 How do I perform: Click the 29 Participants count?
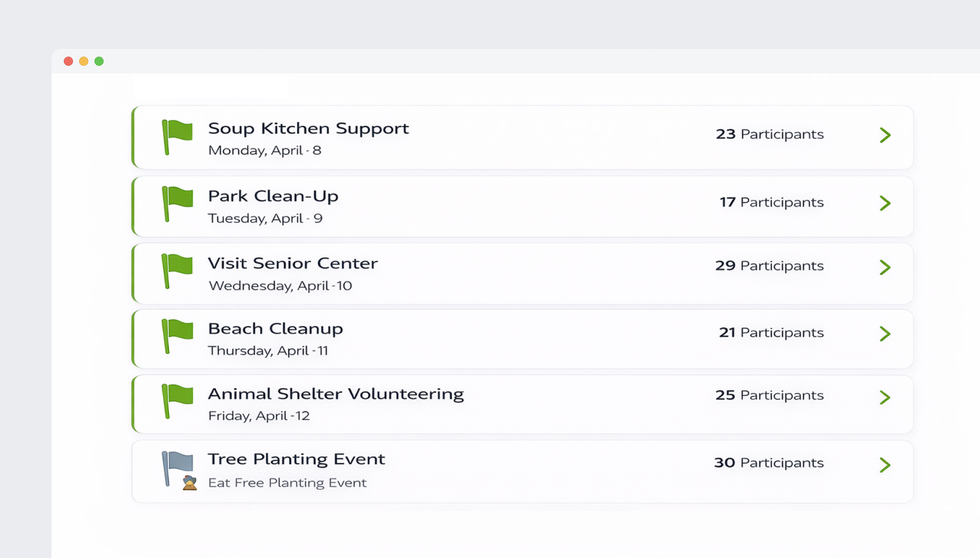[x=769, y=266]
